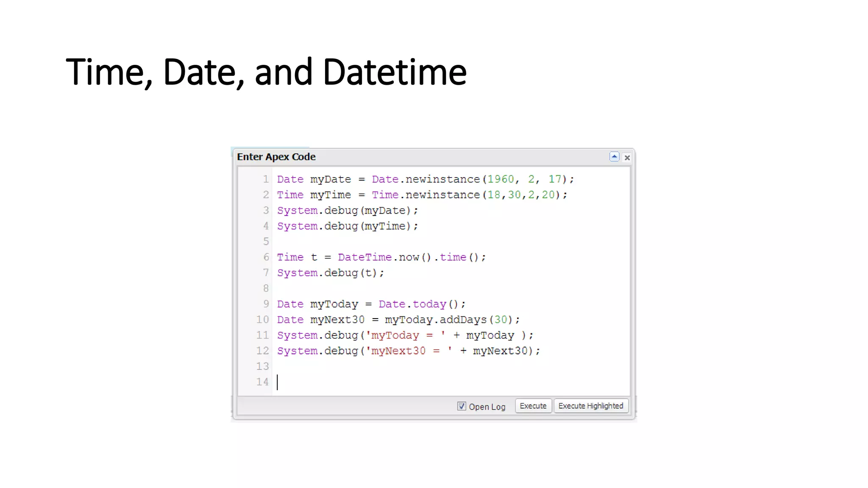
Task: Collapse the Enter Apex Code dialog
Action: click(614, 157)
